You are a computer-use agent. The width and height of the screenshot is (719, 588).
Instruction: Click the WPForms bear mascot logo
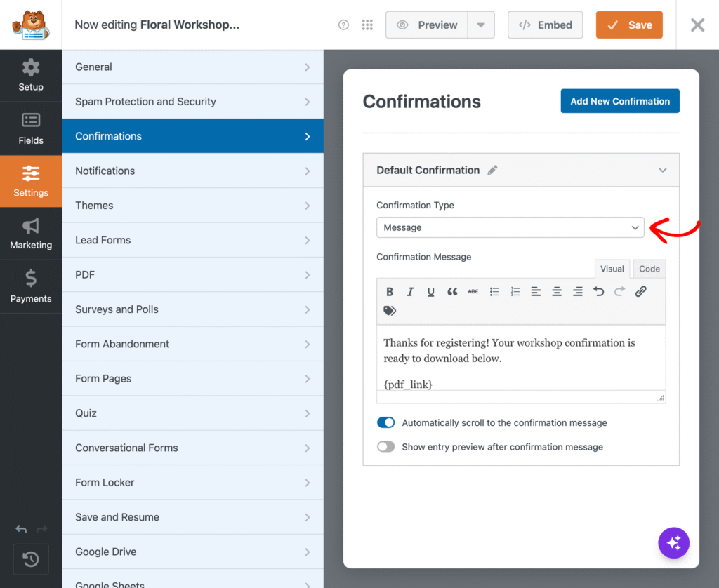pos(31,25)
